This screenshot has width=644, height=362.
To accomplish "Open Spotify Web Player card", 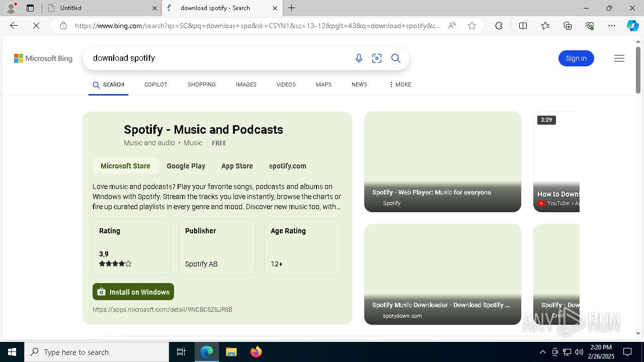I will 443,161.
